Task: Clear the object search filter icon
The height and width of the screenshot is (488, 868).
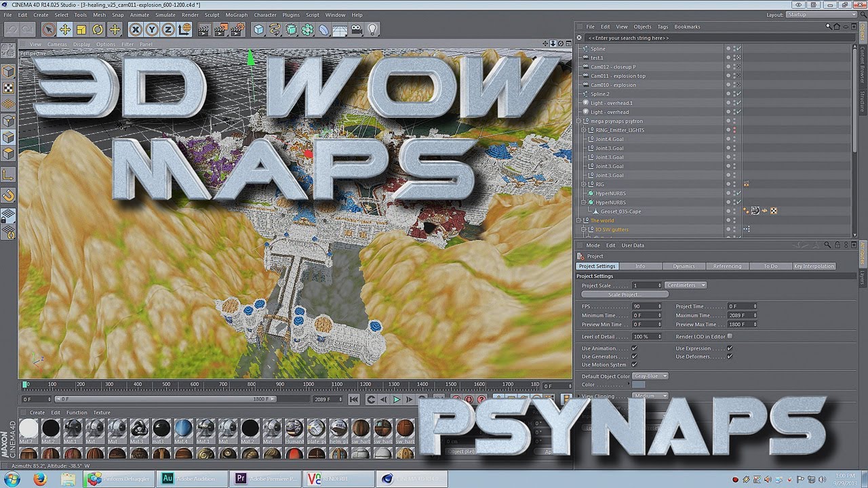Action: point(579,38)
